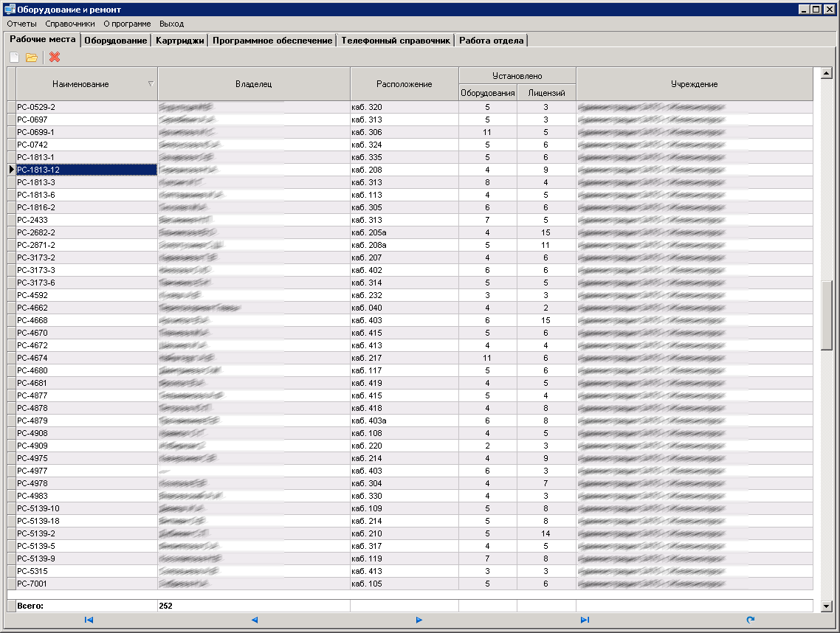Click the scrollbar down arrow

[827, 606]
